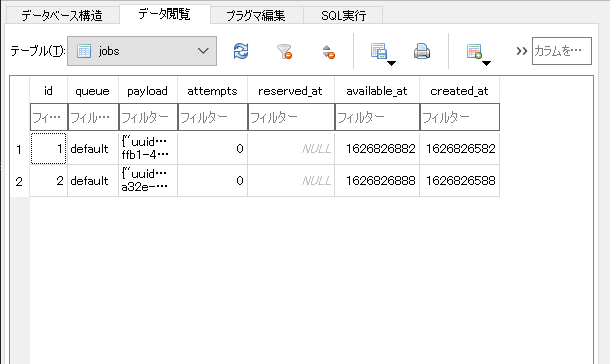Select row header number 1

click(x=19, y=149)
